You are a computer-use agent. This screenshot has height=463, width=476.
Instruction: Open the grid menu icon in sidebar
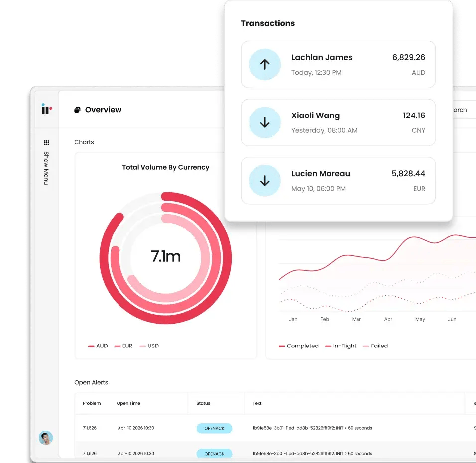pyautogui.click(x=46, y=143)
